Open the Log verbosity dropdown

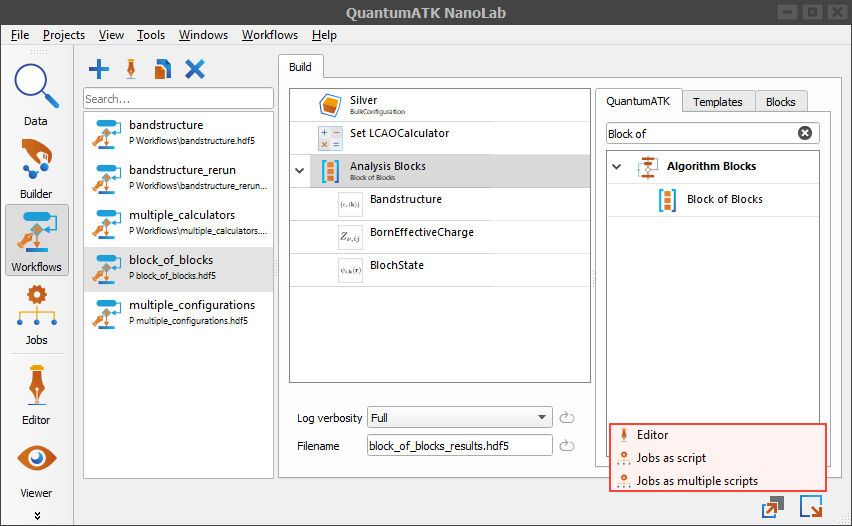point(460,417)
